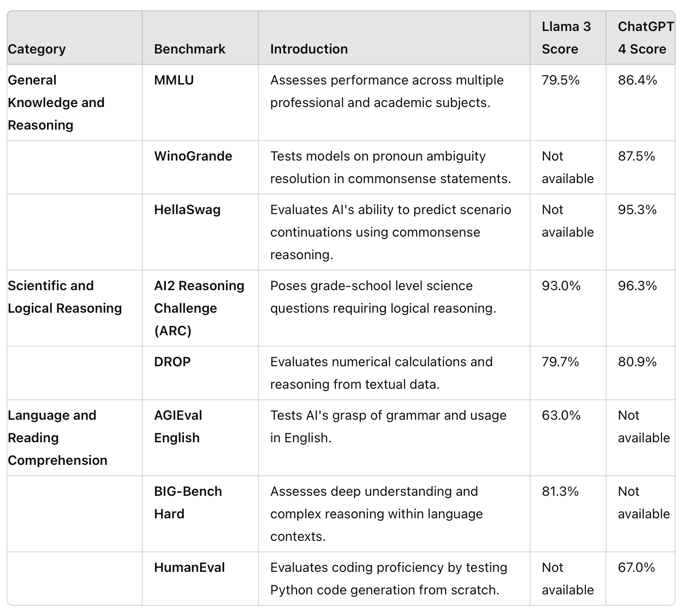Select the WinoGrande benchmark cell

[x=193, y=156]
